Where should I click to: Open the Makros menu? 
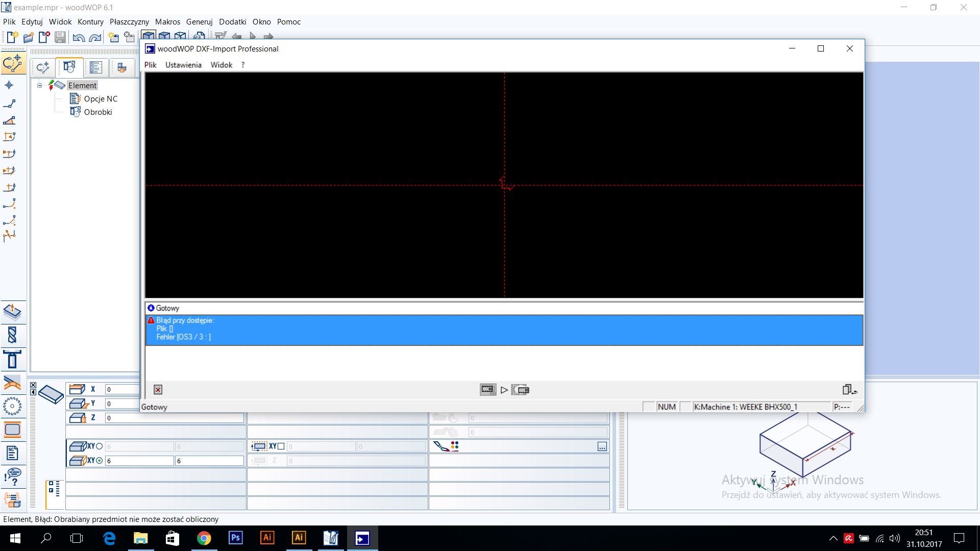[x=167, y=21]
